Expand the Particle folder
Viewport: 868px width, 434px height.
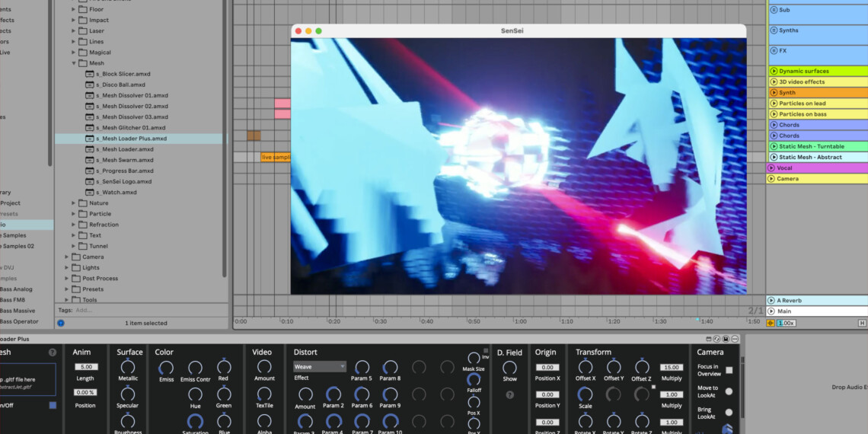point(74,214)
